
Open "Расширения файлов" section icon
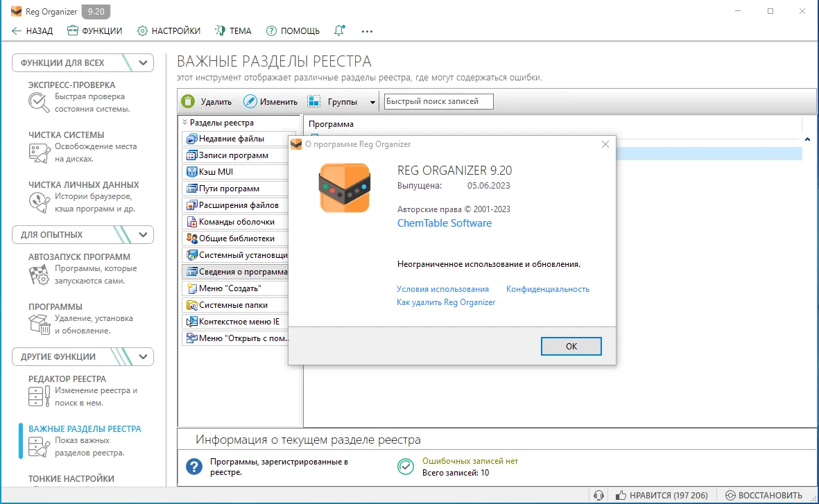(x=192, y=205)
